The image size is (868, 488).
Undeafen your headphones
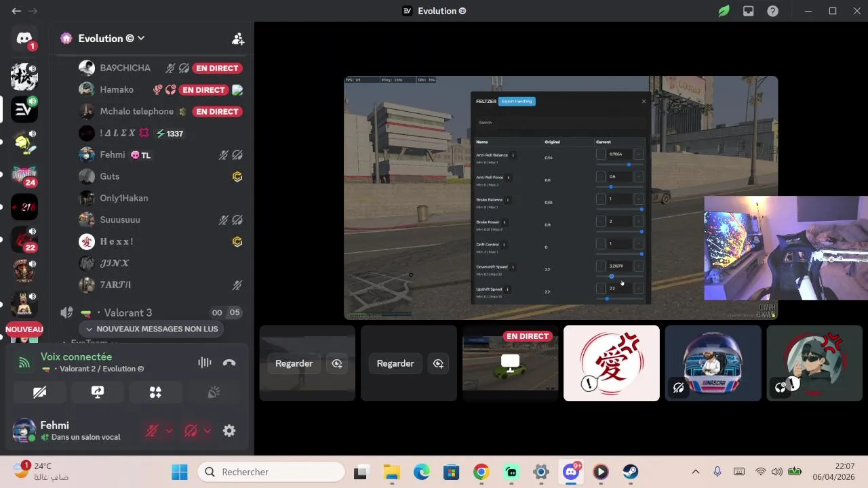coord(191,430)
